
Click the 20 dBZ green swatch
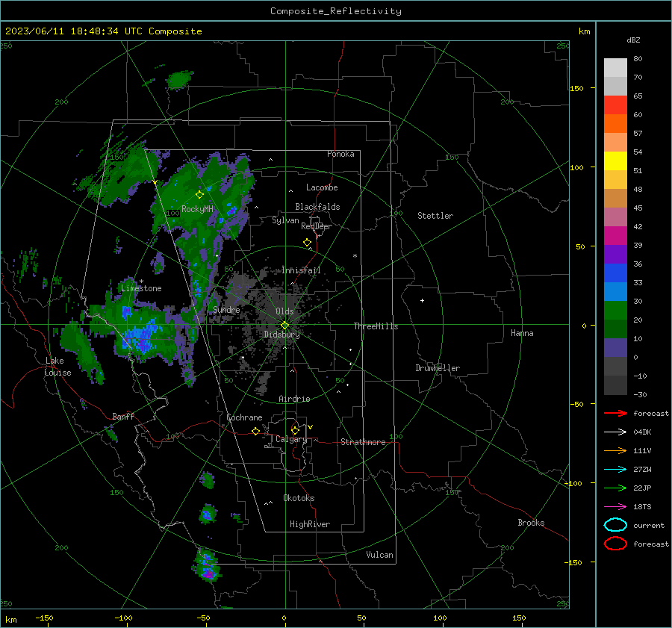[615, 310]
